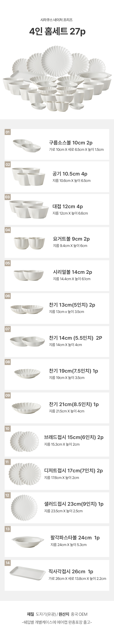Click the 디저트접시 17cm(7인치) 2p title

click(x=73, y=471)
